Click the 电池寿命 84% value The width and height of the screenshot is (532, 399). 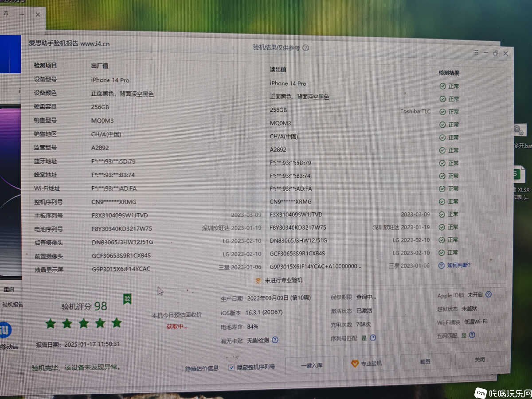(x=253, y=327)
